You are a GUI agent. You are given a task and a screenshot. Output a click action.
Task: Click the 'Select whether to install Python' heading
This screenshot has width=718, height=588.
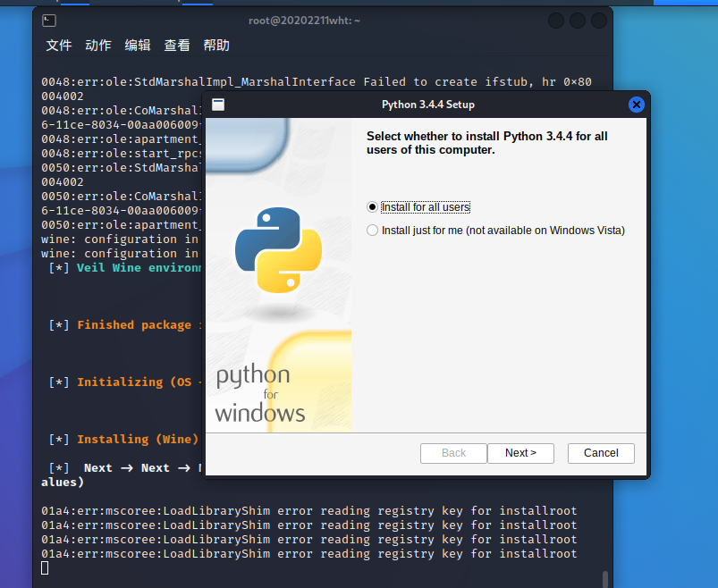pyautogui.click(x=486, y=143)
